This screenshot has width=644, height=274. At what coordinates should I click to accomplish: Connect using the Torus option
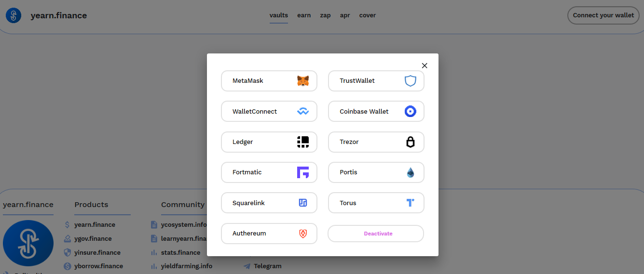click(x=376, y=203)
